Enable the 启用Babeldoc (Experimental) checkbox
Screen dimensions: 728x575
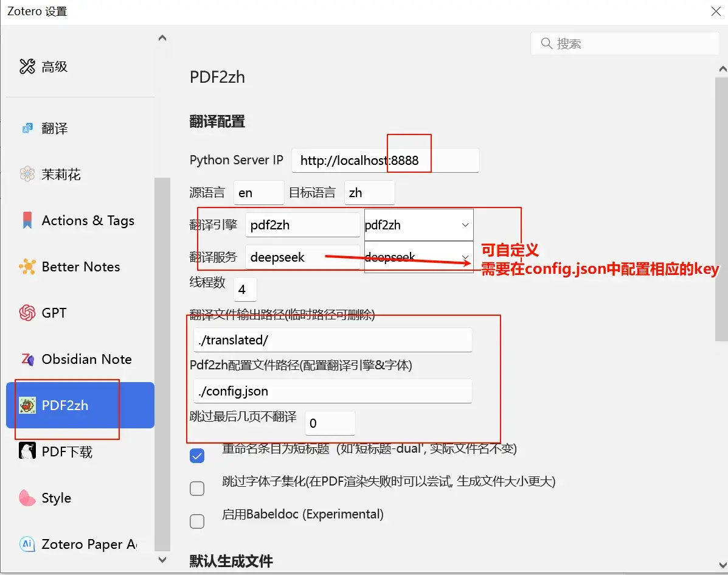(197, 521)
